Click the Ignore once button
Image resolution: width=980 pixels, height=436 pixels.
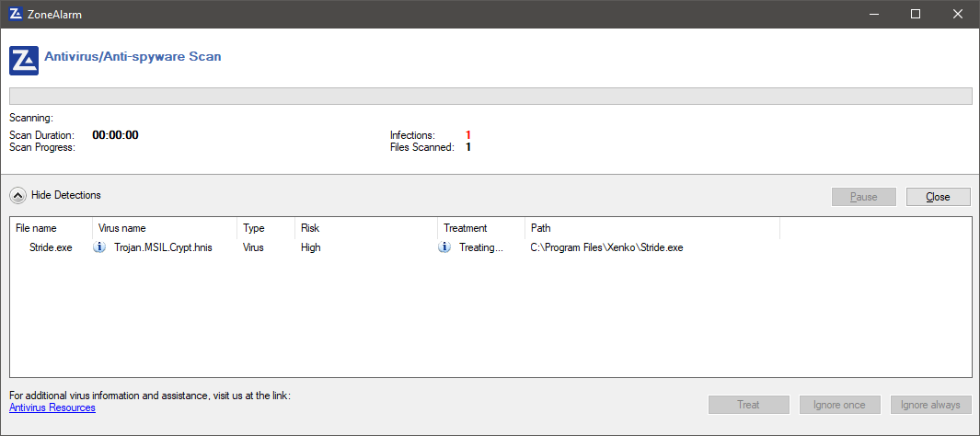click(x=840, y=405)
